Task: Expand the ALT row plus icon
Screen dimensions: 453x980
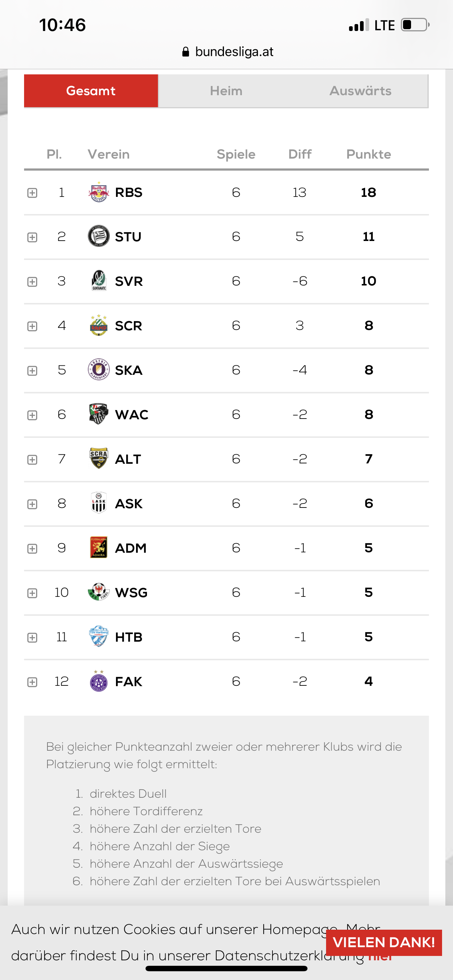Action: [32, 460]
